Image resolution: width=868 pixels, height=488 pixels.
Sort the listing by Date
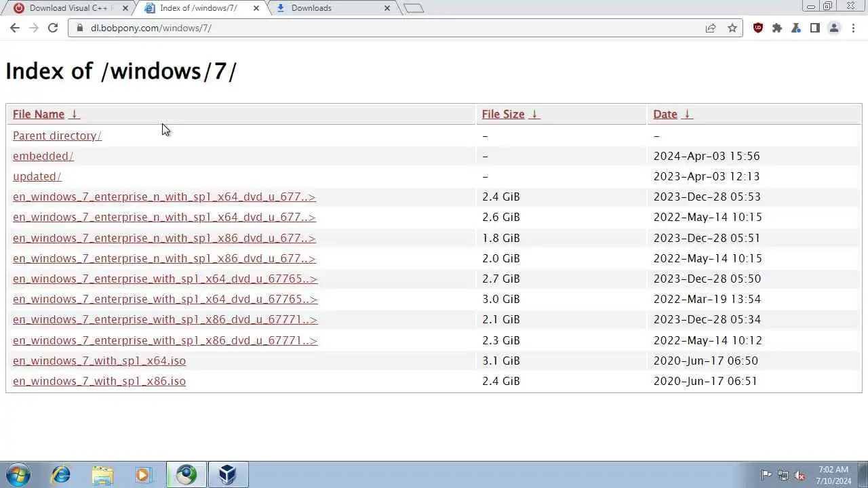coord(665,114)
